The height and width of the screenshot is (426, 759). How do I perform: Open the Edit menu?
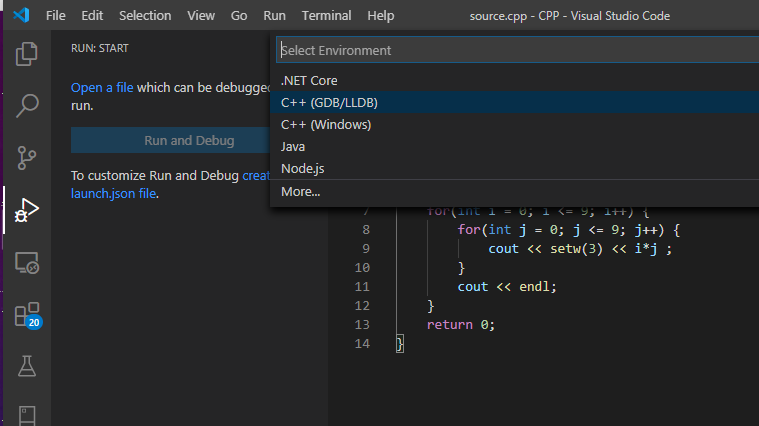pos(92,15)
